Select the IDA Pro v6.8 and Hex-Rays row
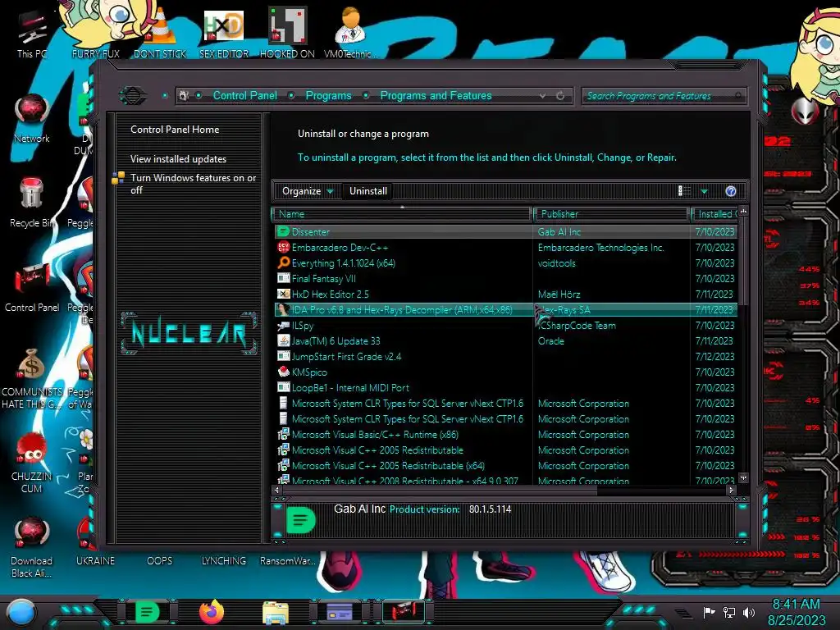The width and height of the screenshot is (840, 630). point(505,309)
